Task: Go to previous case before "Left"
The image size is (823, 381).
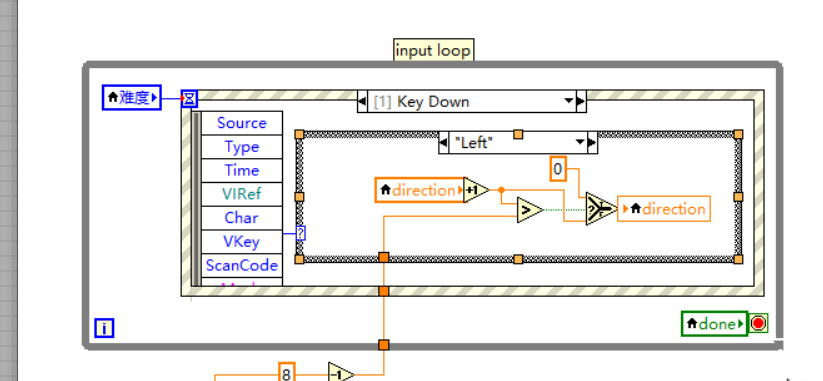Action: 444,142
